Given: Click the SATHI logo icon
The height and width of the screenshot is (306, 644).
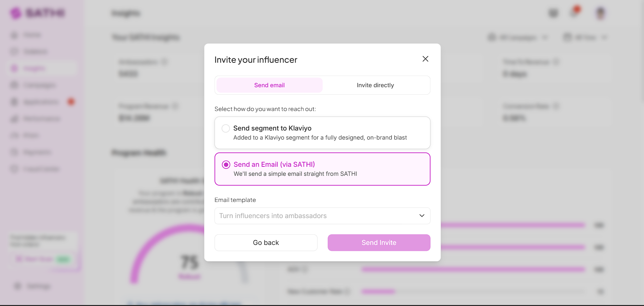Looking at the screenshot, I should 15,13.
